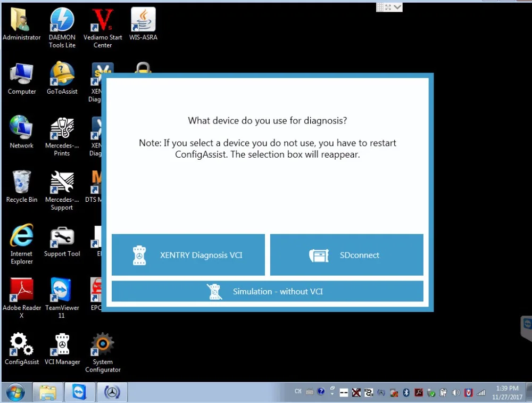Launch Mercedes Support shortcut
This screenshot has height=403, width=532.
point(62,191)
